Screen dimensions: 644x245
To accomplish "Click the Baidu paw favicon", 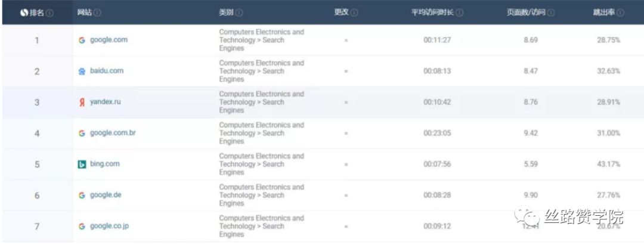I will 82,71.
